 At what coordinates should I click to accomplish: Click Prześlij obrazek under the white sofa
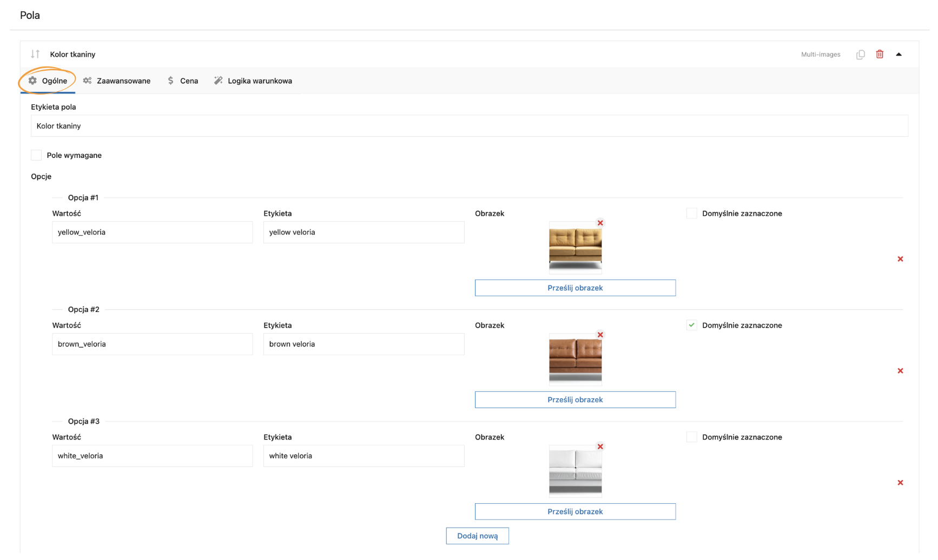pos(575,511)
